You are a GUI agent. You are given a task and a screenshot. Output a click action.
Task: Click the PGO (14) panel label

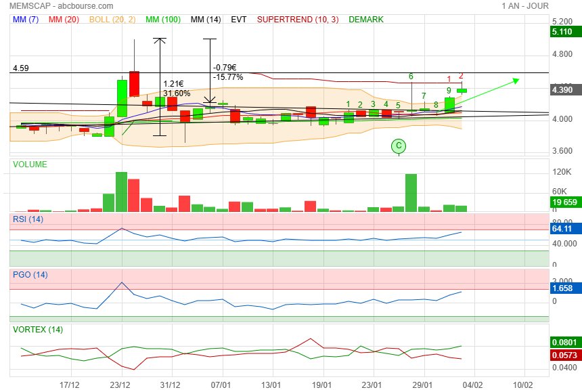(x=30, y=275)
